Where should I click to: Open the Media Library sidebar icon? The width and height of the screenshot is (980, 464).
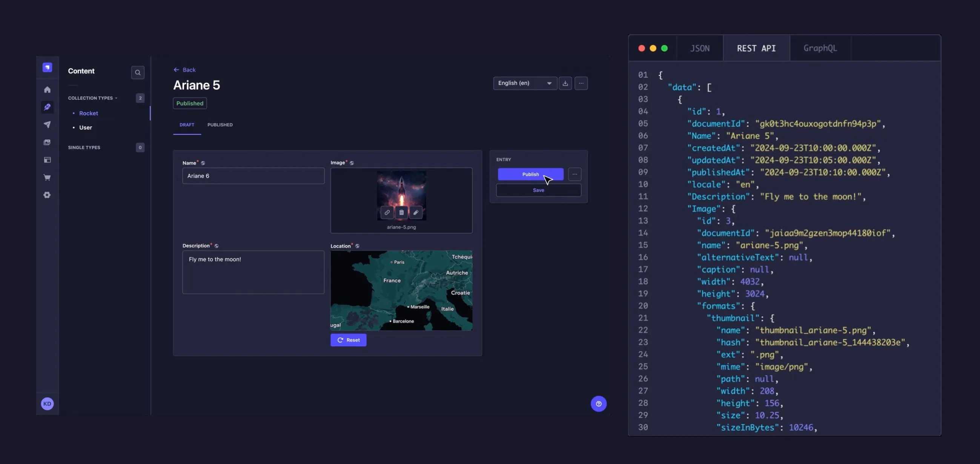tap(47, 142)
